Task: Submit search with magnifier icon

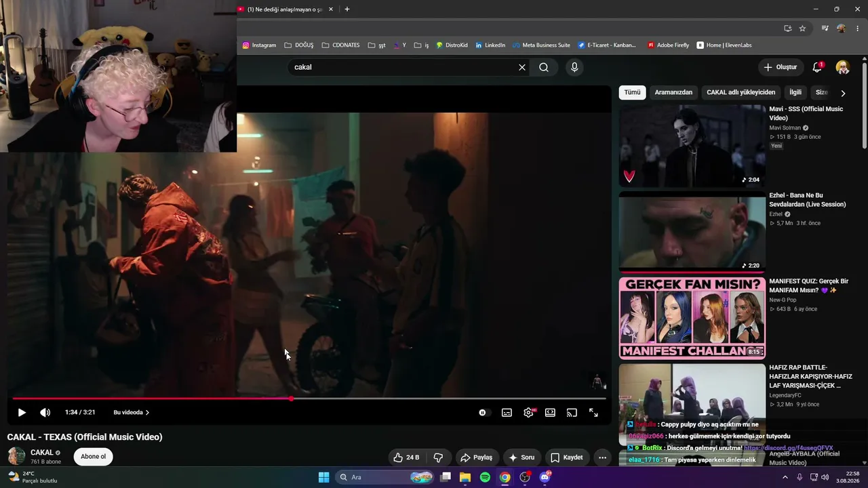Action: click(x=544, y=67)
